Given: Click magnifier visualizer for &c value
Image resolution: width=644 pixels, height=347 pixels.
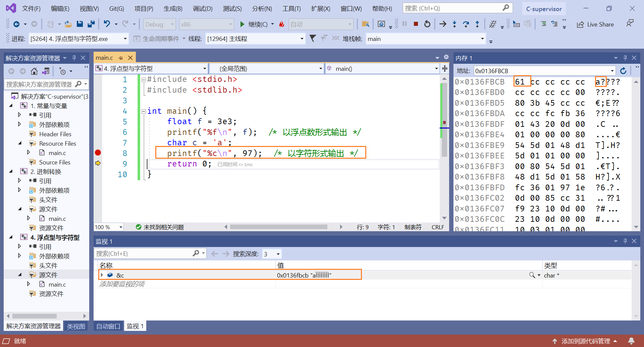Looking at the screenshot, I should pos(532,275).
